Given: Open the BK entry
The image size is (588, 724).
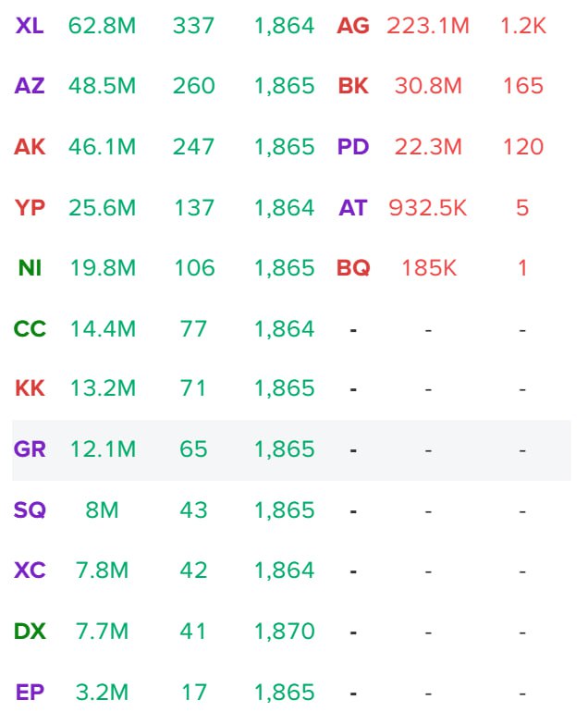Looking at the screenshot, I should tap(353, 87).
